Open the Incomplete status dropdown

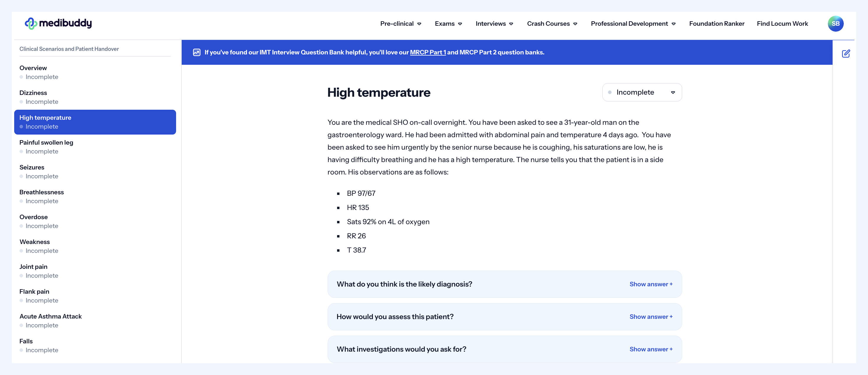click(642, 92)
